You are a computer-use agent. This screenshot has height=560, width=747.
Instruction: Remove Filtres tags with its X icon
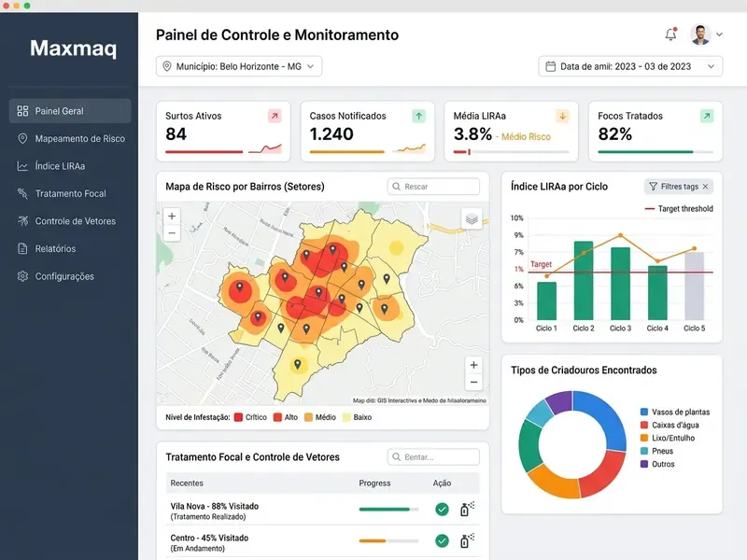(x=706, y=187)
